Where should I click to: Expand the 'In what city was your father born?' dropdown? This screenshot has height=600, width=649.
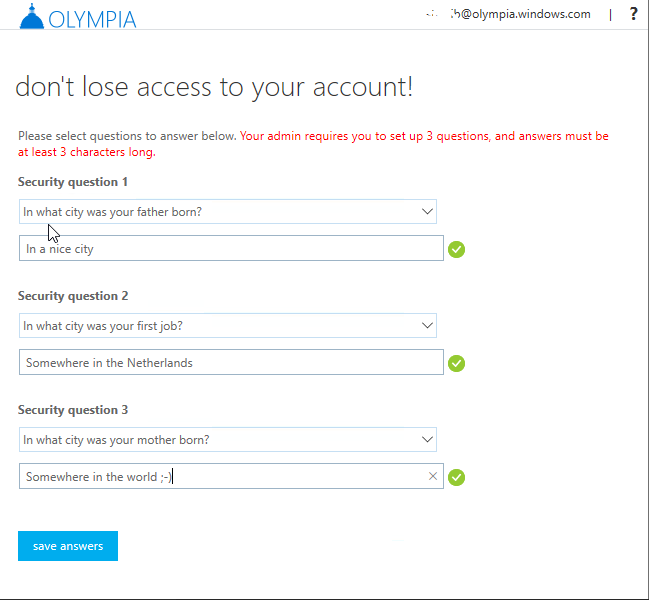427,211
